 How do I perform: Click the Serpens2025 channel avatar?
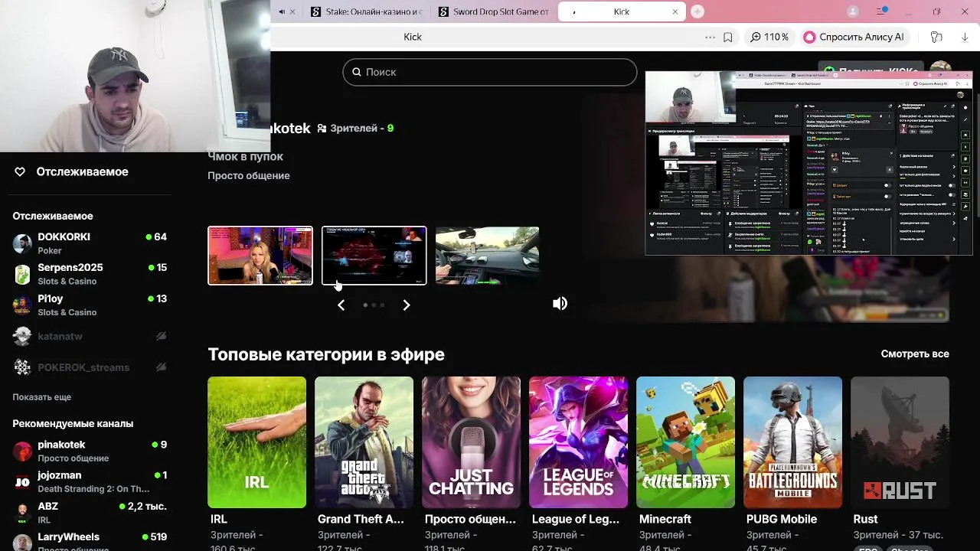(23, 274)
